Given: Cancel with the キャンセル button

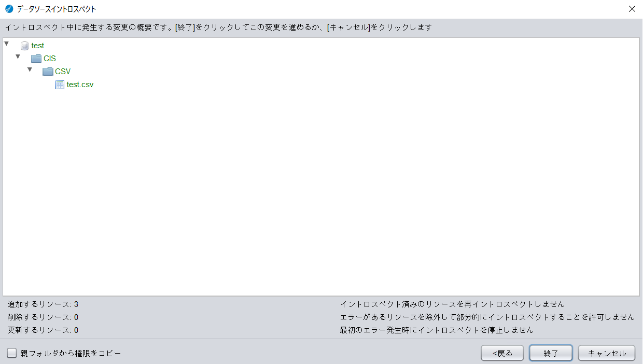Looking at the screenshot, I should (x=607, y=353).
